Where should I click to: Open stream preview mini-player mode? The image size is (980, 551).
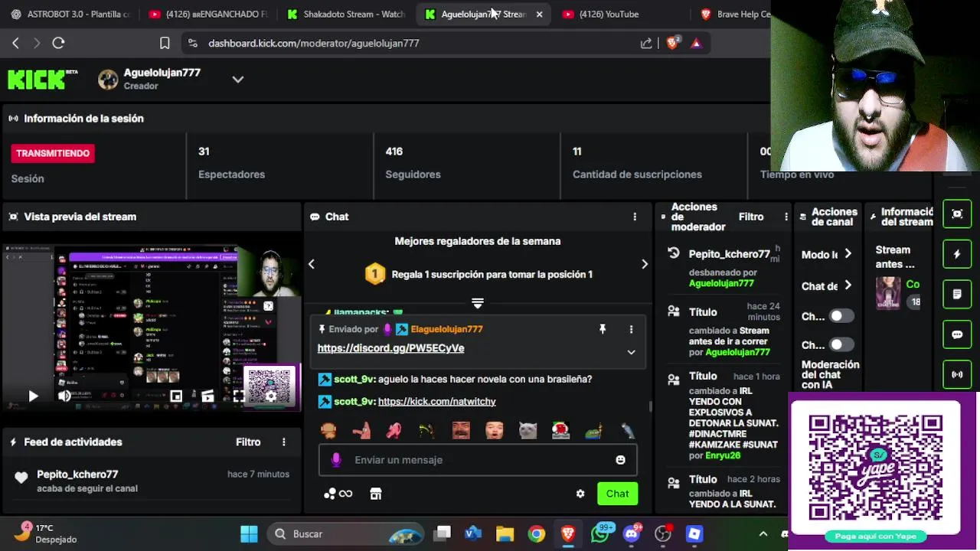tap(176, 396)
